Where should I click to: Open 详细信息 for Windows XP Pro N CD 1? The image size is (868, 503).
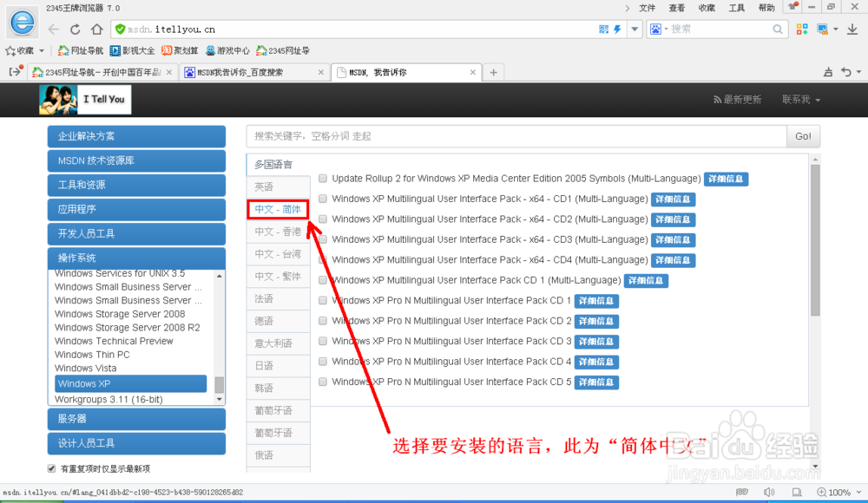pos(596,300)
